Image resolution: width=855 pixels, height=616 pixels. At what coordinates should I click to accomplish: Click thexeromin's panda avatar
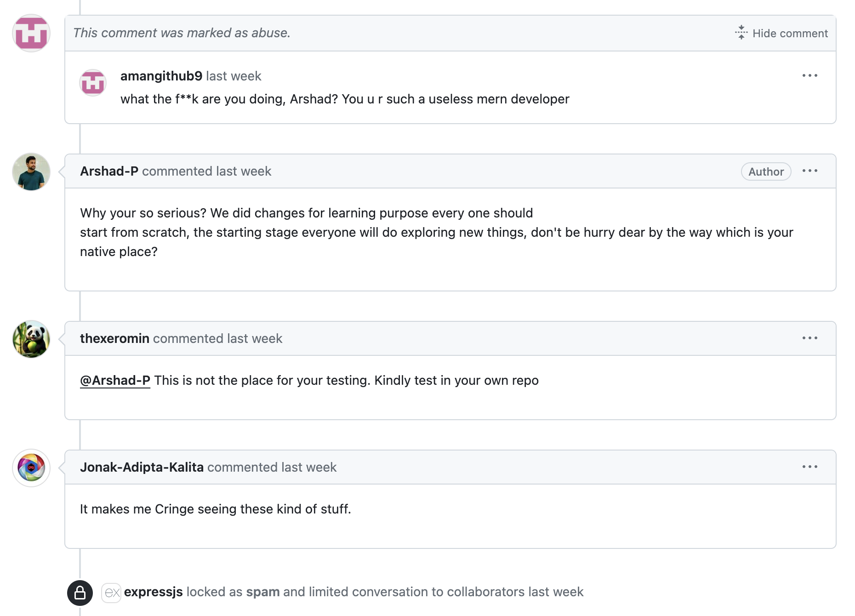(x=31, y=339)
